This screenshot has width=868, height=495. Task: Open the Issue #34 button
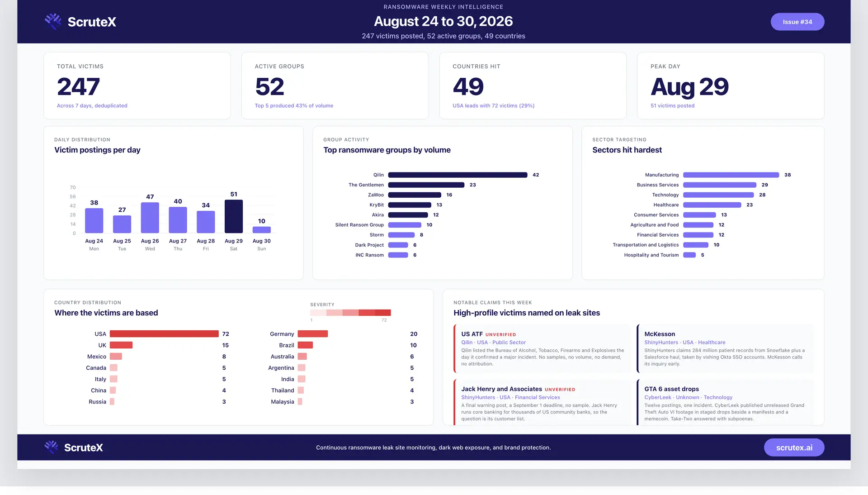(797, 22)
